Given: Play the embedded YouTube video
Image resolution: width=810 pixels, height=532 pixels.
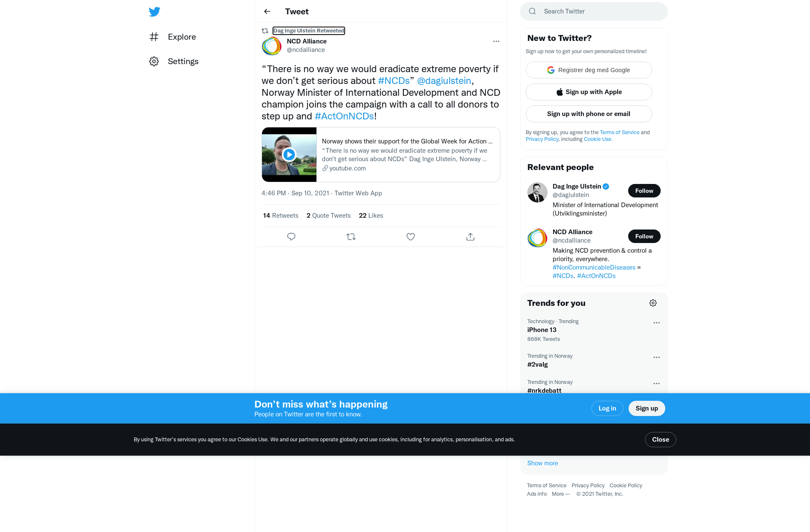Looking at the screenshot, I should [x=289, y=155].
